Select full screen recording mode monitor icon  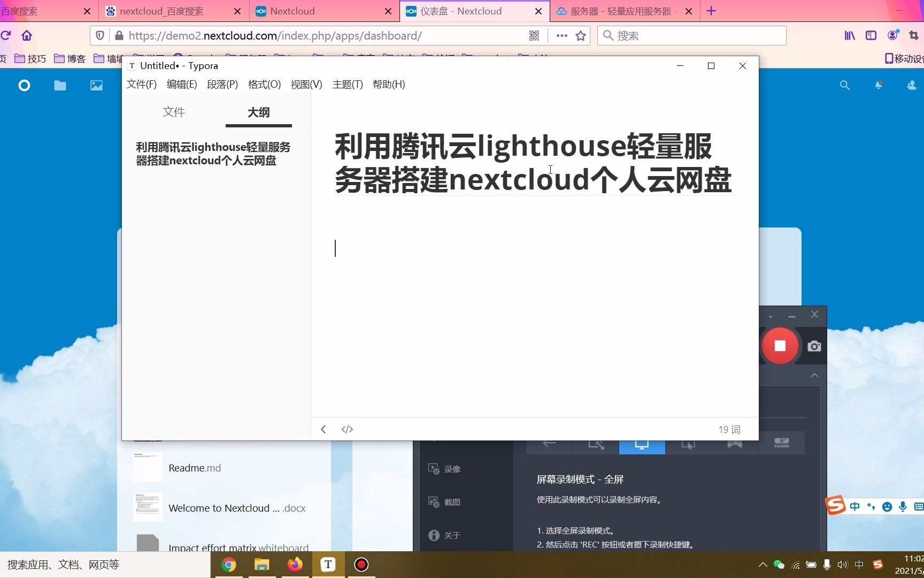click(x=642, y=444)
